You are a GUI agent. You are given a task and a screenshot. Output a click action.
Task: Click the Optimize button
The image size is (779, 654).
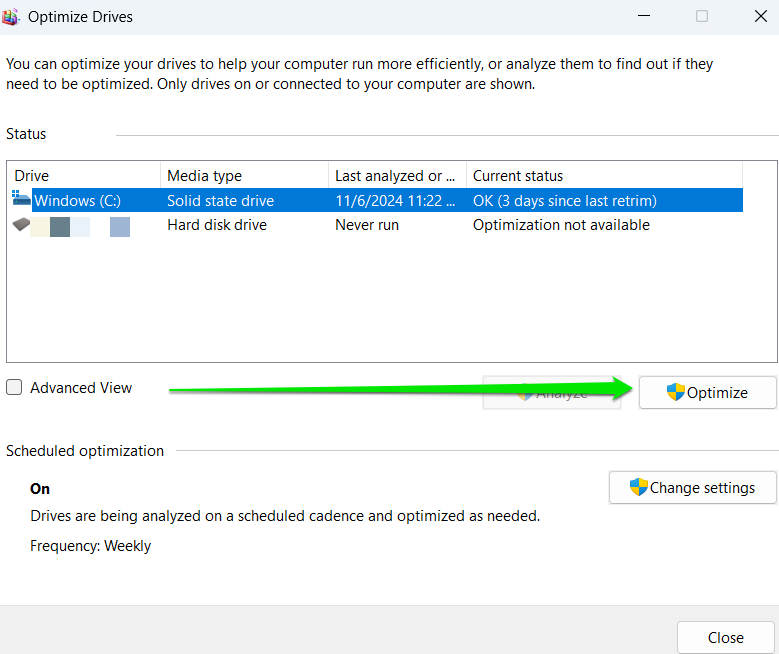[707, 393]
